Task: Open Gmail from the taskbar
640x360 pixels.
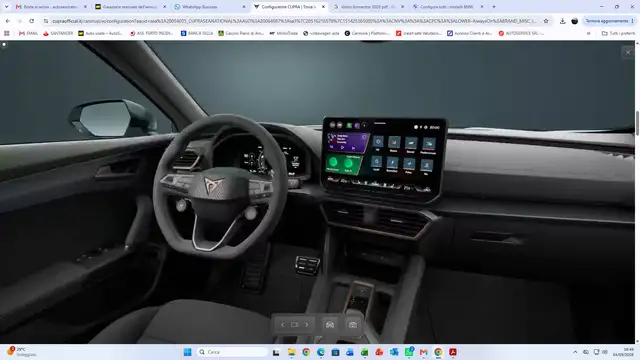Action: point(423,352)
